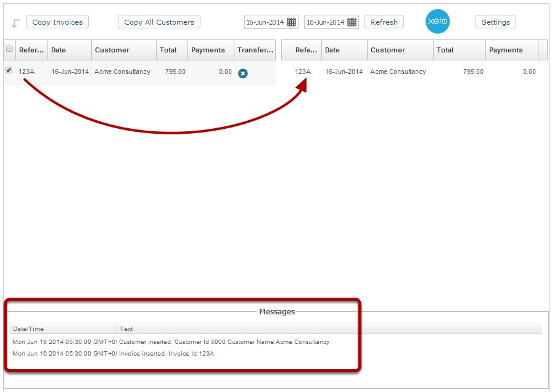Open calendar for the end date field
The width and height of the screenshot is (552, 392).
pos(352,22)
